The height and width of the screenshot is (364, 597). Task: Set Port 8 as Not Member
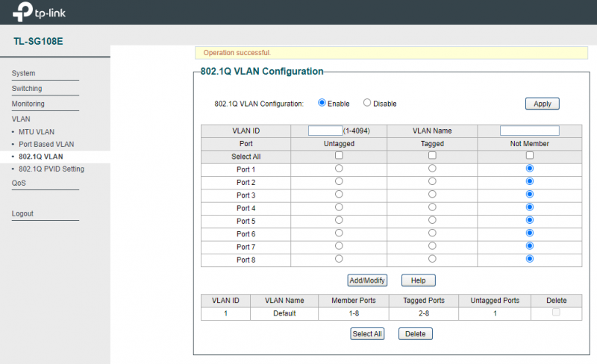530,259
